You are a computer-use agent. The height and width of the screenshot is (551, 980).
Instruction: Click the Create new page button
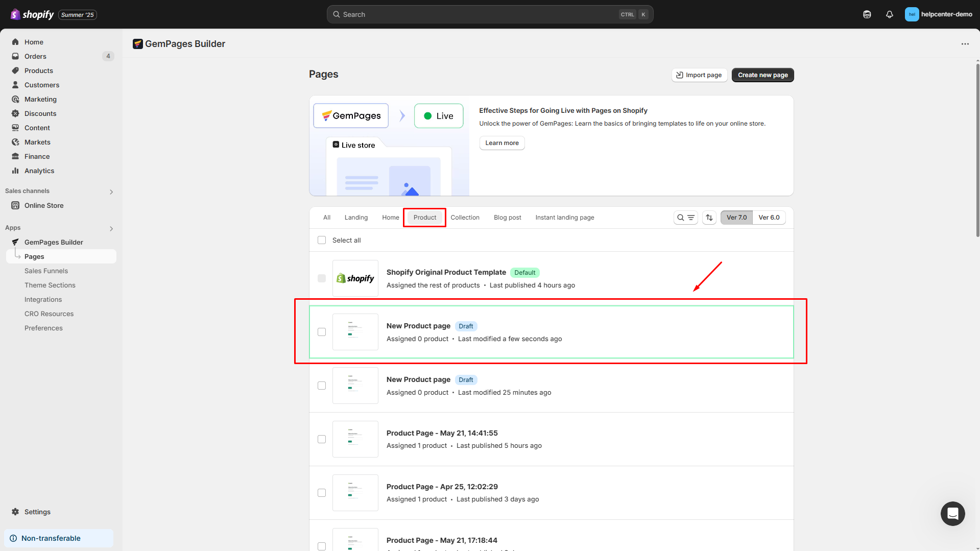coord(762,75)
